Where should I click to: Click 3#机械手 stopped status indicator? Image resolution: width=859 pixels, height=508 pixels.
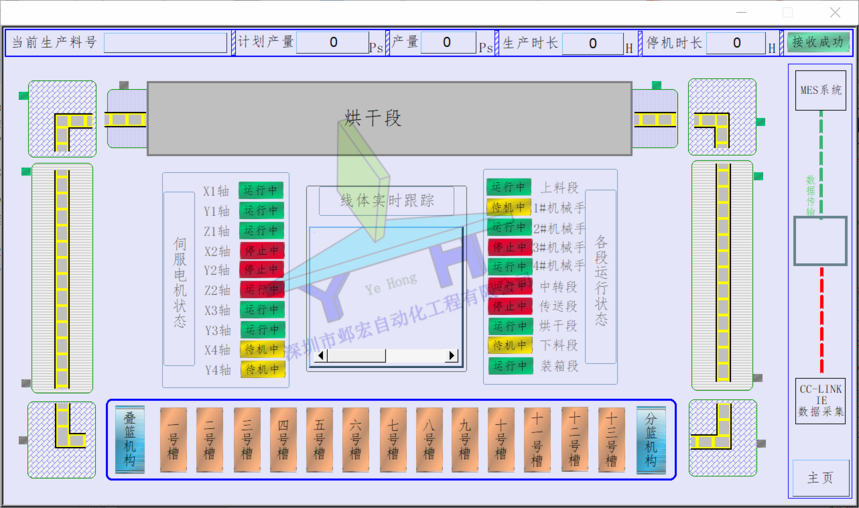point(510,247)
